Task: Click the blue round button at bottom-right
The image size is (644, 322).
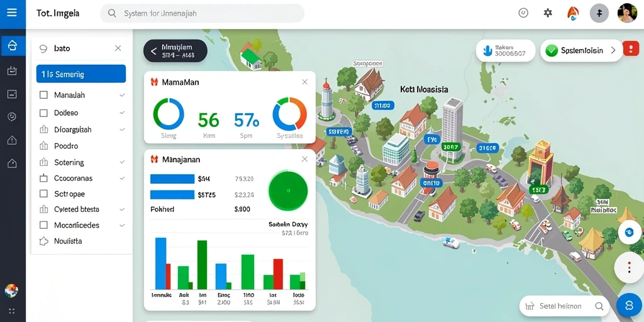Action: 629,305
